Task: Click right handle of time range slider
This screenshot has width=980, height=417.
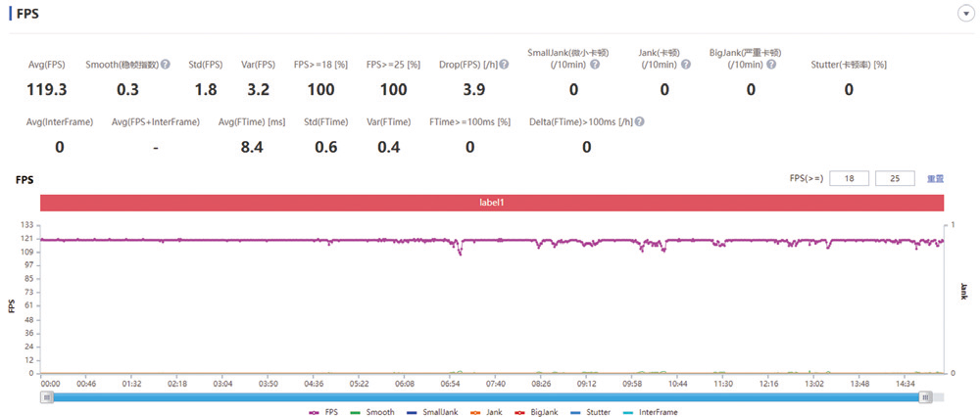Action: pyautogui.click(x=927, y=397)
